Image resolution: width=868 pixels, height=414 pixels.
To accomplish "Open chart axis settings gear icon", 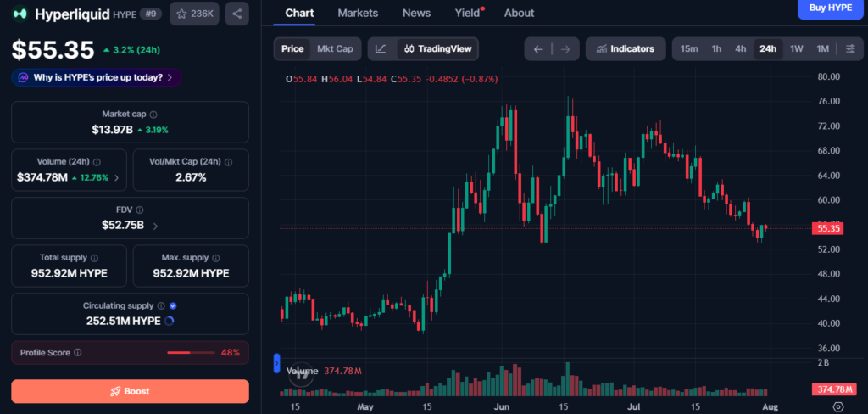I will (838, 407).
